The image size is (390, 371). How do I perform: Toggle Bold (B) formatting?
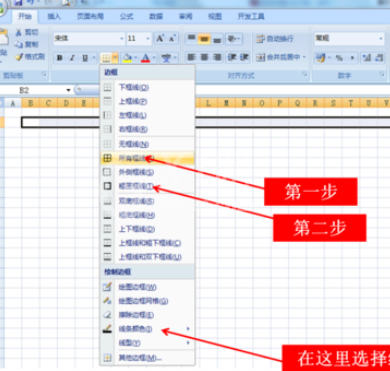(x=60, y=58)
